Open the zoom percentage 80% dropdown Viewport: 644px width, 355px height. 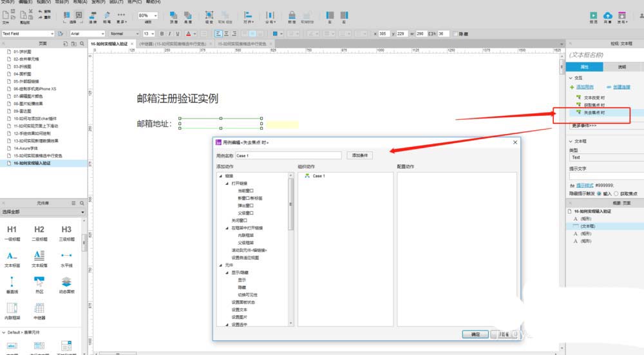click(147, 15)
